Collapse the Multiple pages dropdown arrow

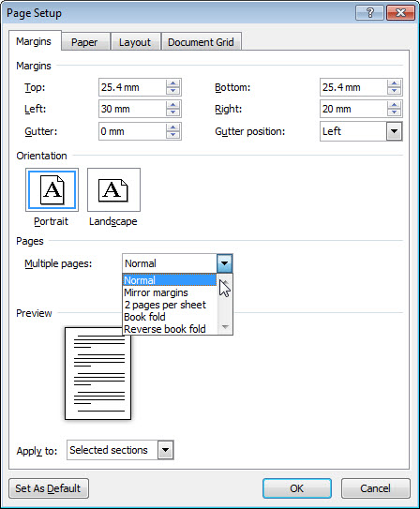(225, 263)
